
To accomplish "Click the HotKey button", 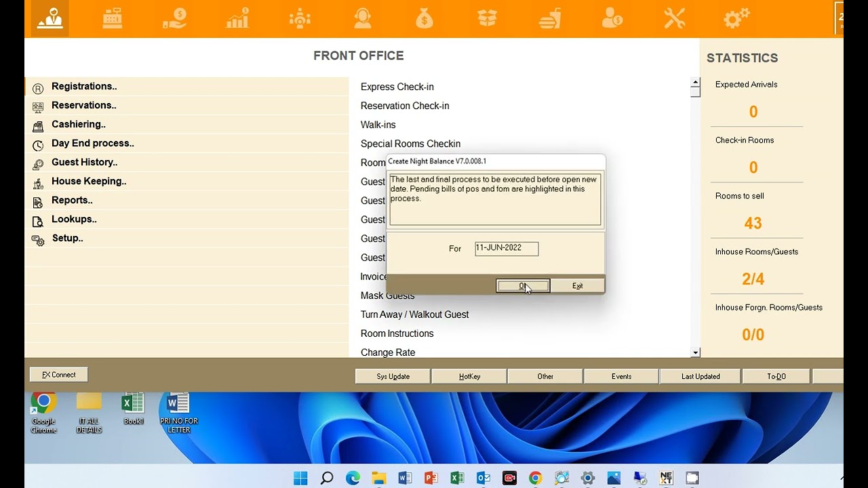I will (469, 376).
